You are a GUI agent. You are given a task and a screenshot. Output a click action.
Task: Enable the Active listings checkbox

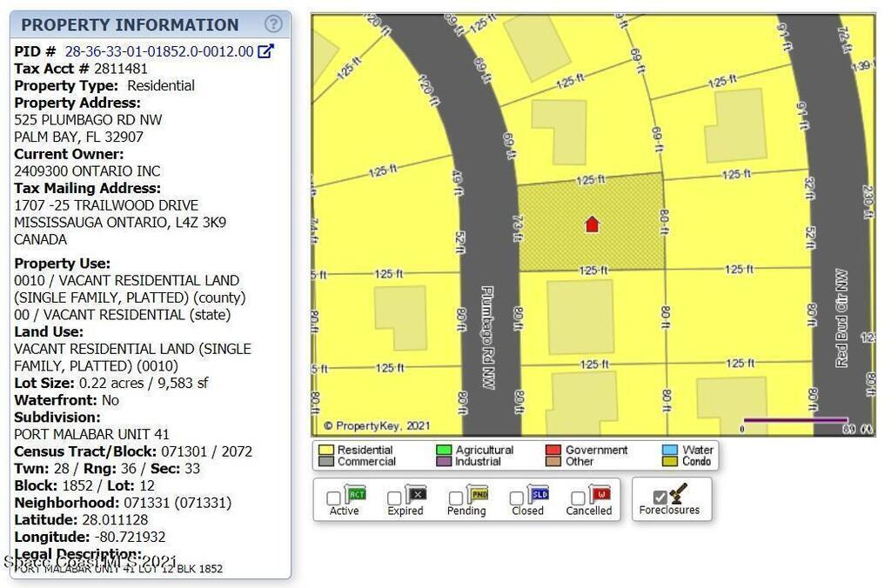point(333,498)
